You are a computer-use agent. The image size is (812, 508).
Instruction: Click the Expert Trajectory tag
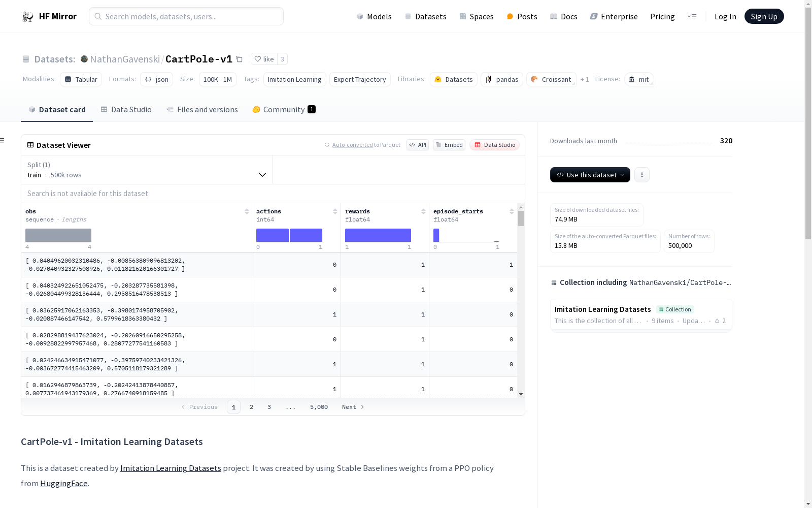pos(360,79)
